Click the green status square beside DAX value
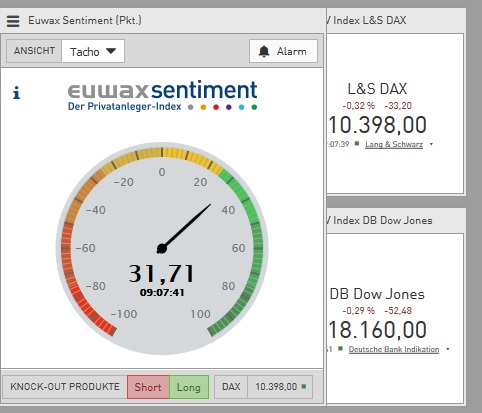Viewport: 482px width, 413px height. [304, 386]
